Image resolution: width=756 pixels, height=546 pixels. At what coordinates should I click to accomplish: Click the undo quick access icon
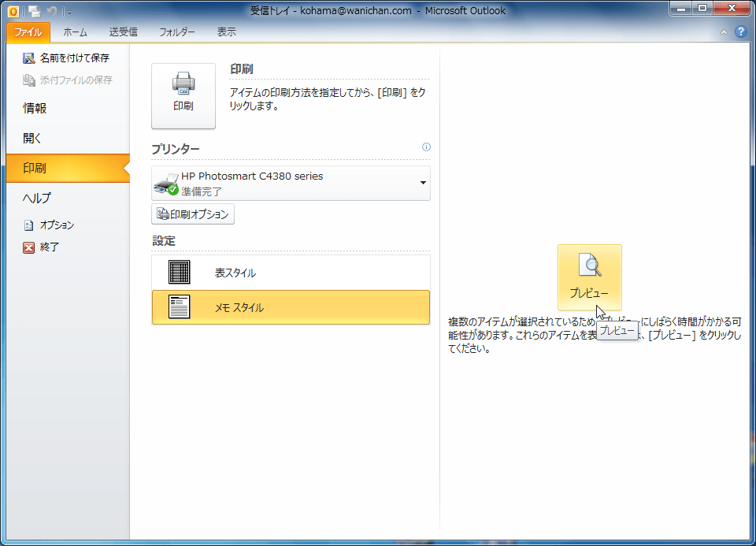[x=52, y=11]
